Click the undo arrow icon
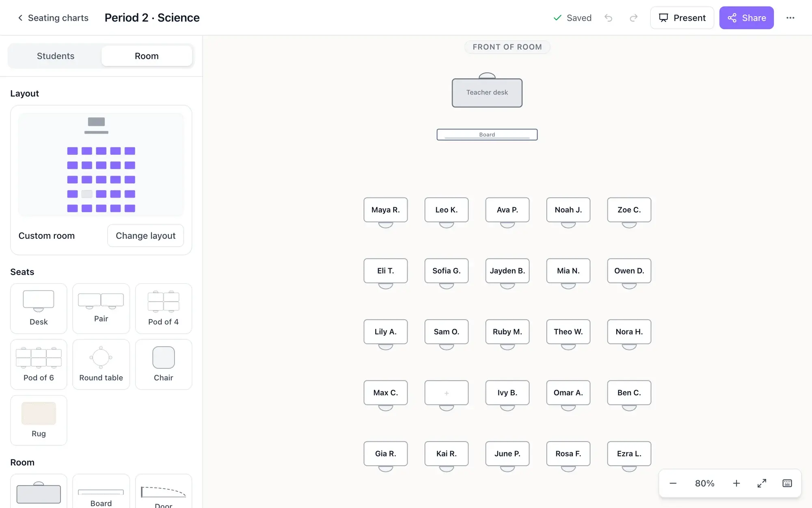 (x=608, y=18)
